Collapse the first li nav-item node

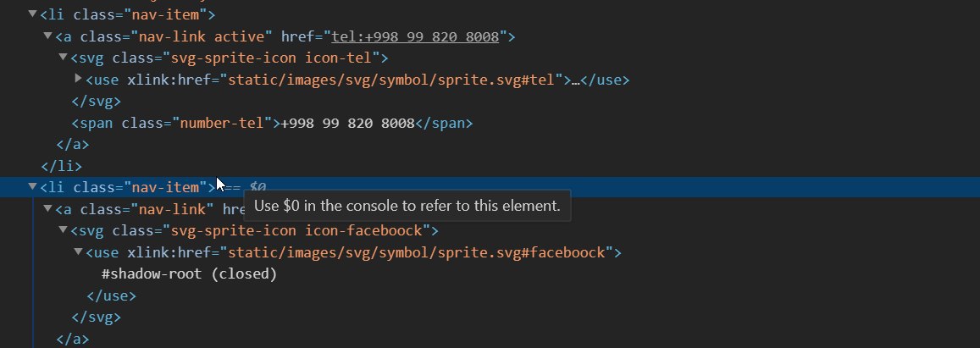click(33, 14)
